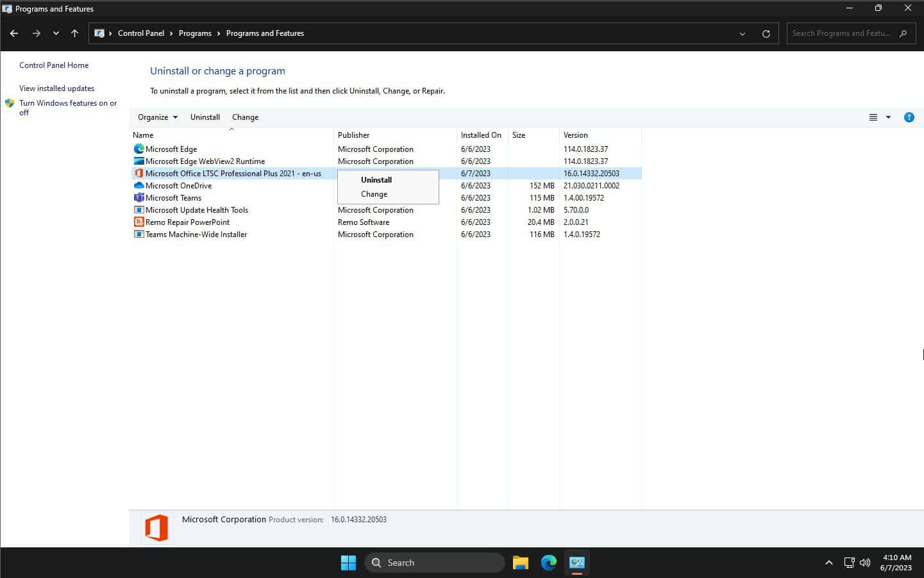Click the Microsoft Update Health Tools icon
The width and height of the screenshot is (924, 578).
coord(139,210)
